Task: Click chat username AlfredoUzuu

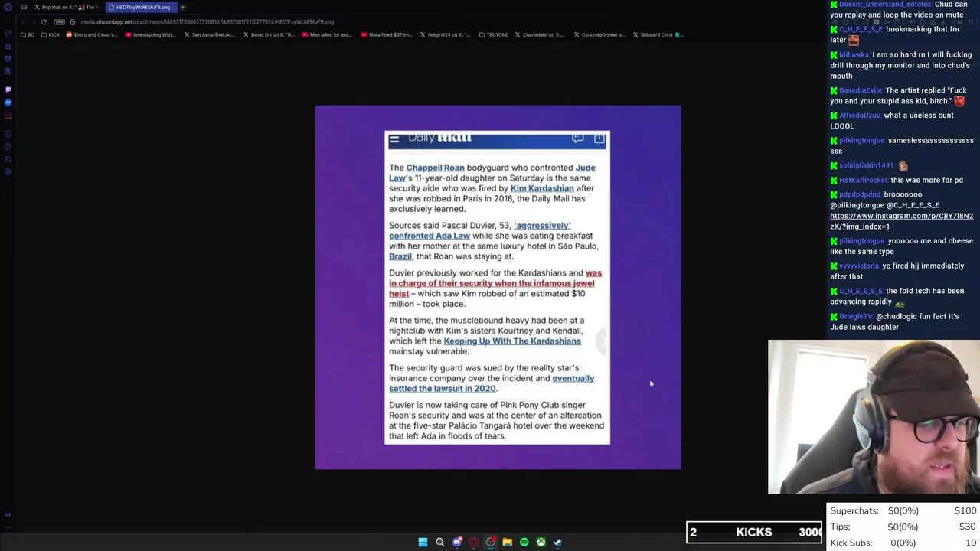Action: coord(860,116)
